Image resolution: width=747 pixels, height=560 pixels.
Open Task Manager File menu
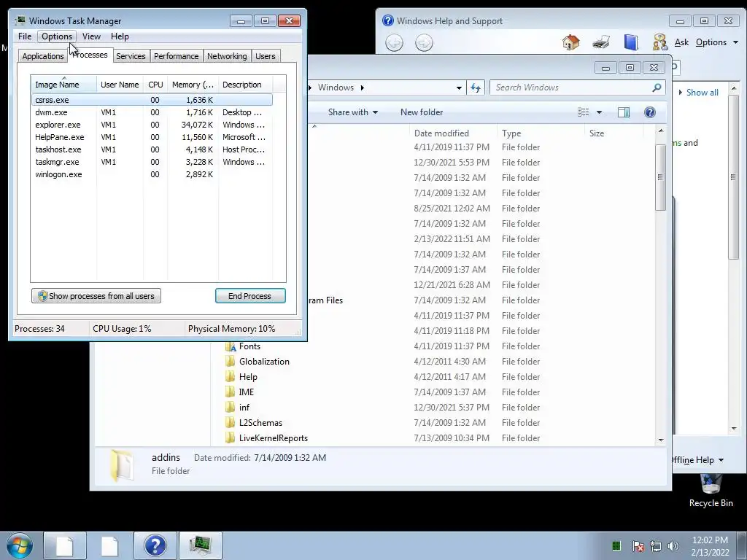coord(25,36)
